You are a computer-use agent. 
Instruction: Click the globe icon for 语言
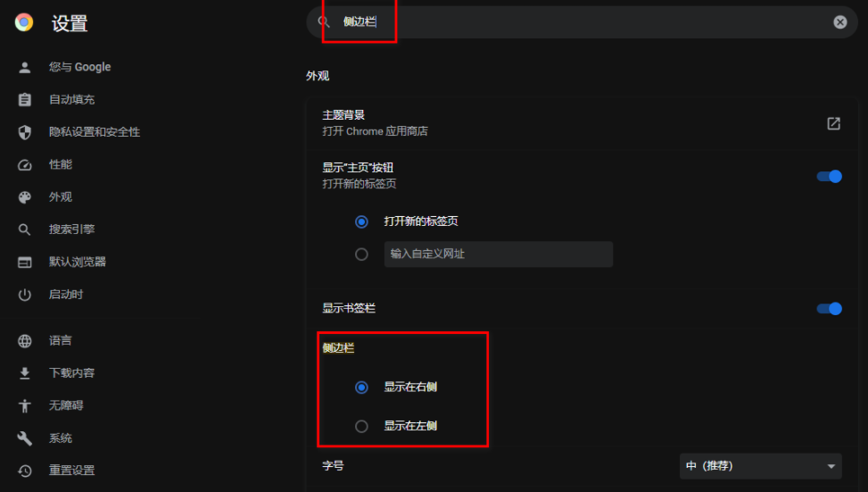tap(24, 341)
